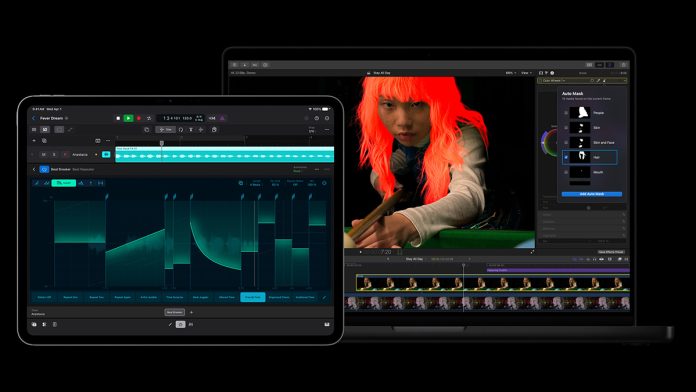Tap the highlighted middle icon in bottom bar

point(180,325)
